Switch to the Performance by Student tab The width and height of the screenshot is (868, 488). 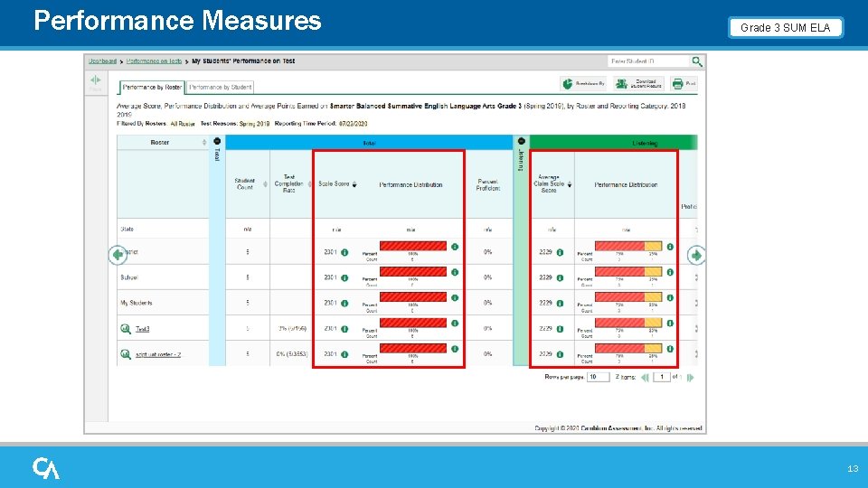click(x=221, y=88)
